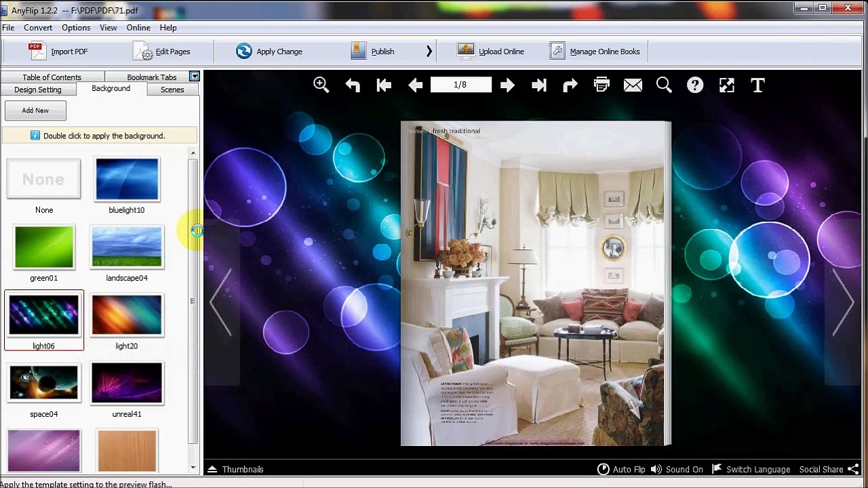Select the wood texture background thumbnail
The height and width of the screenshot is (488, 868).
tap(127, 450)
